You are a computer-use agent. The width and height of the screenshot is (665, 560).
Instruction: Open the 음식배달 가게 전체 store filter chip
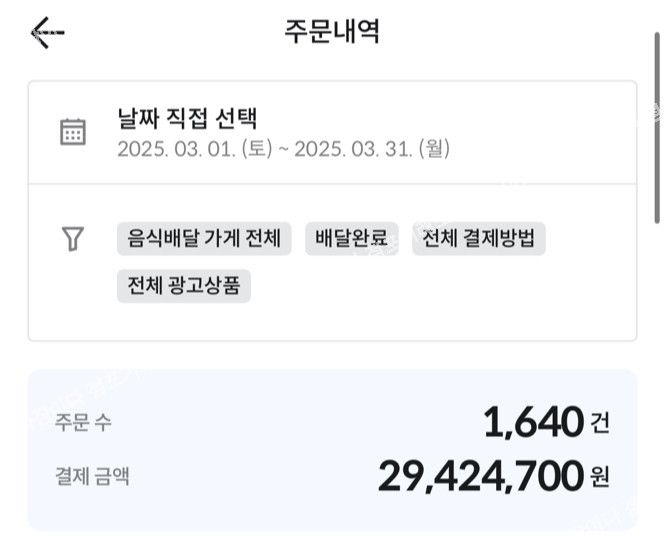pyautogui.click(x=204, y=238)
